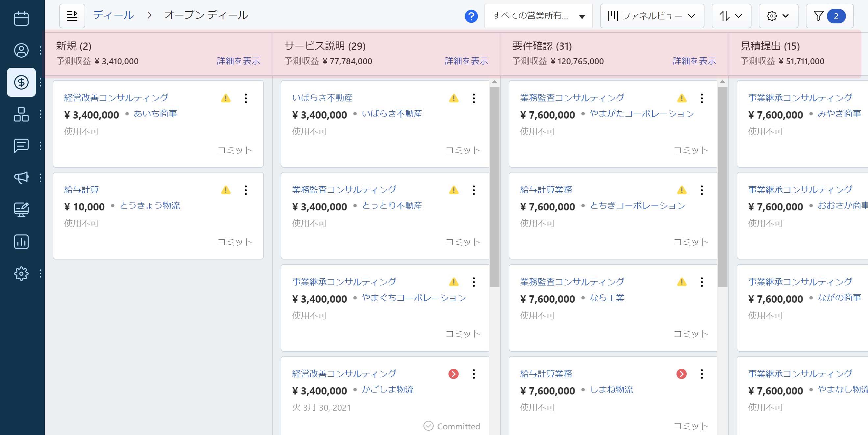Open the しまね物流 company link

pyautogui.click(x=611, y=390)
